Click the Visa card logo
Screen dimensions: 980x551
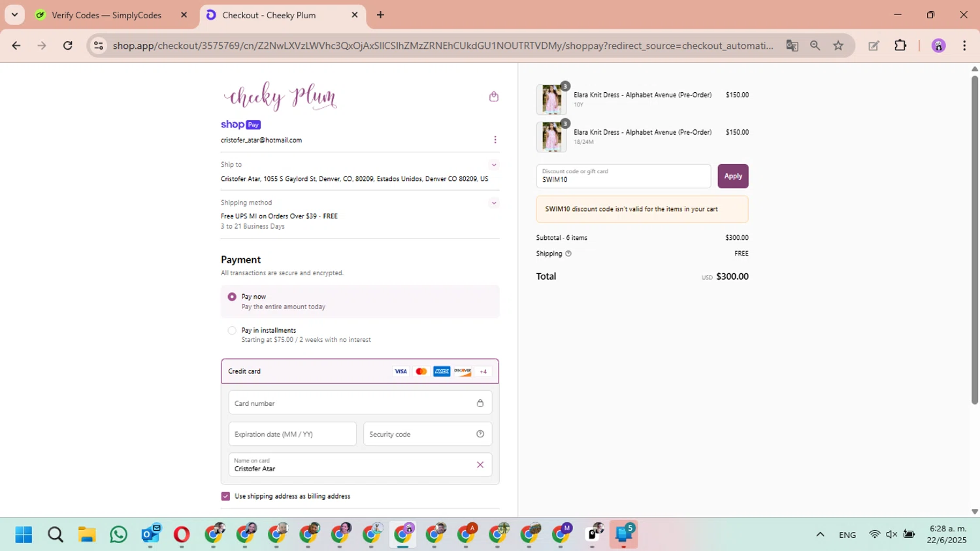pos(400,371)
